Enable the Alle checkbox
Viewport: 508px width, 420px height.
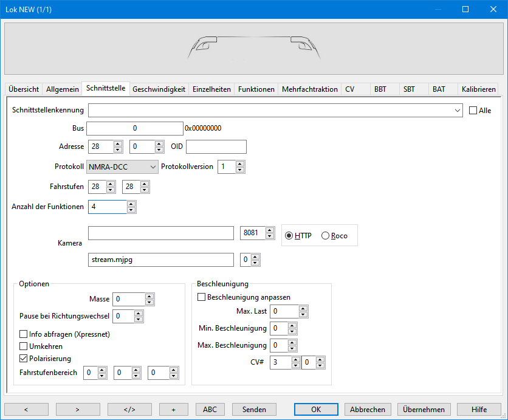coord(473,111)
